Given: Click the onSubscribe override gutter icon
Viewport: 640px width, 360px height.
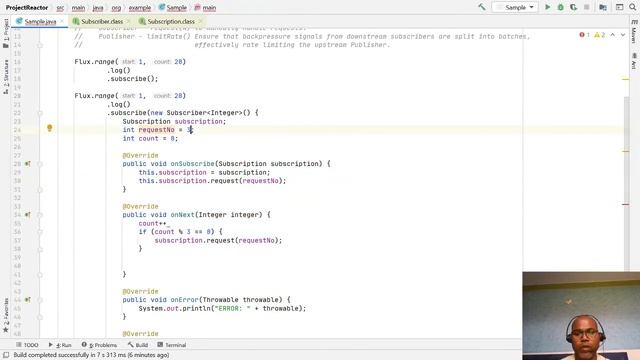Looking at the screenshot, I should click(27, 164).
